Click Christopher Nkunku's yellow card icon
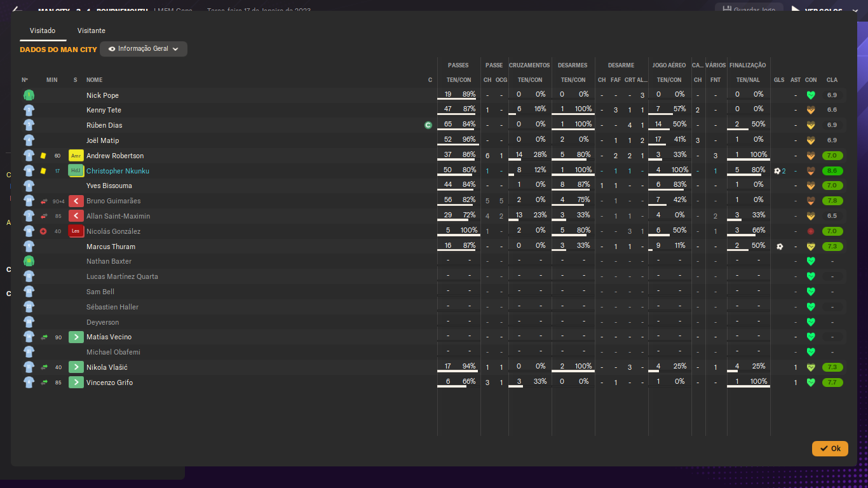 click(43, 171)
